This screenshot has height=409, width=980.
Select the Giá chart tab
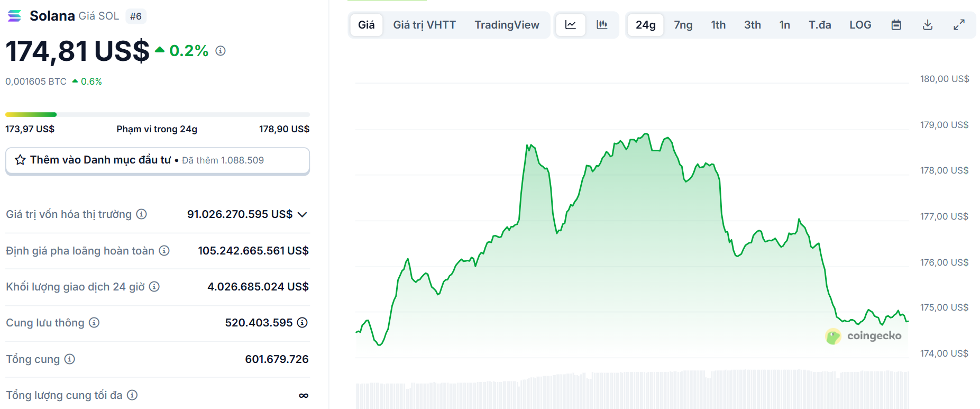(367, 25)
